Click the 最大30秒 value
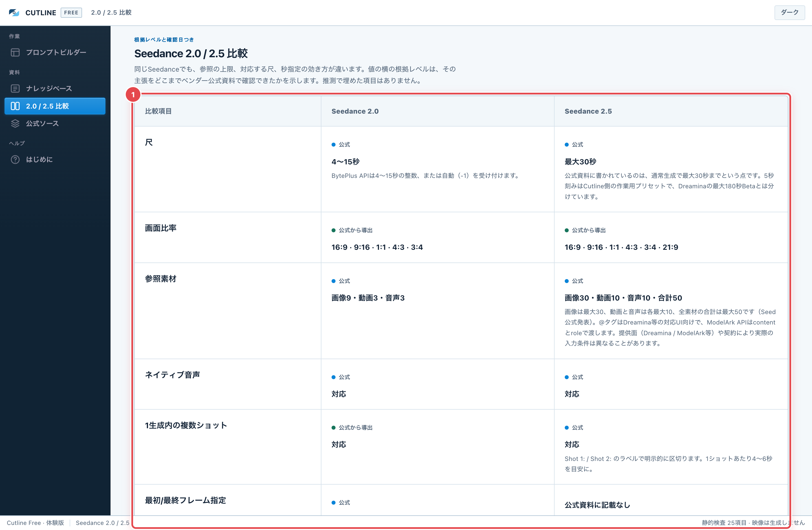Image resolution: width=812 pixels, height=530 pixels. pyautogui.click(x=580, y=162)
